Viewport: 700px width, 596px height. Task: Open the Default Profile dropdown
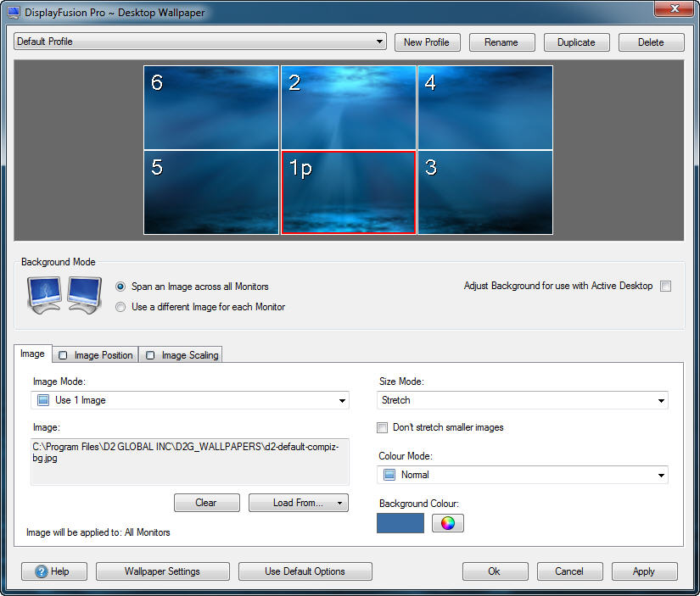pyautogui.click(x=200, y=42)
